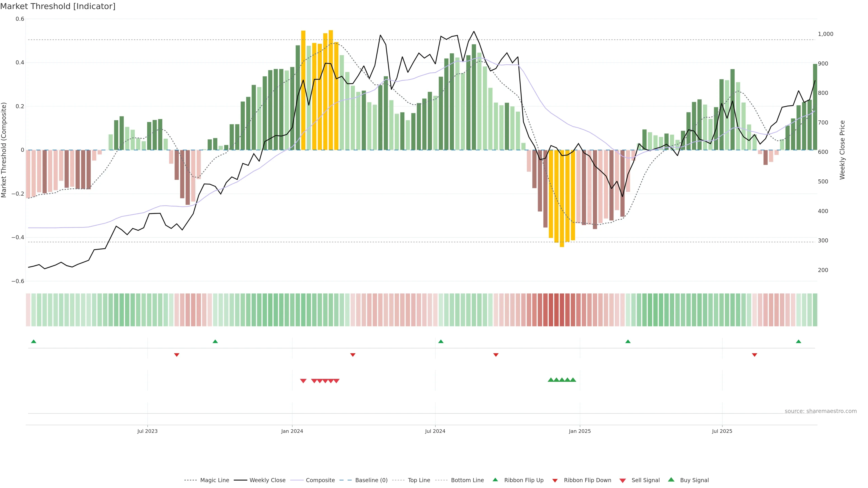Click the Jul 2025 x-axis label
The image size is (868, 488).
722,431
